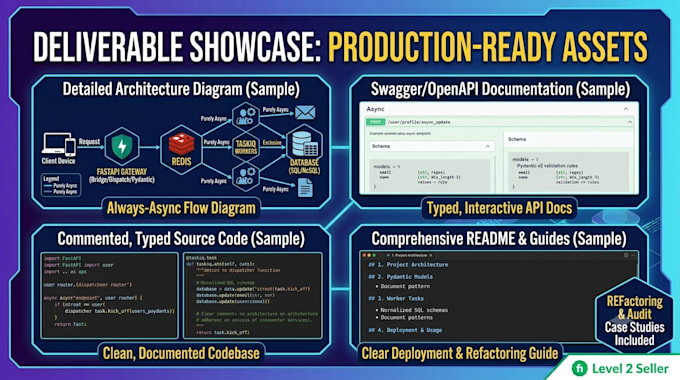Viewport: 680px width, 380px height.
Task: Click the '## 4. Deployment & Usage' heading
Action: tap(405, 330)
